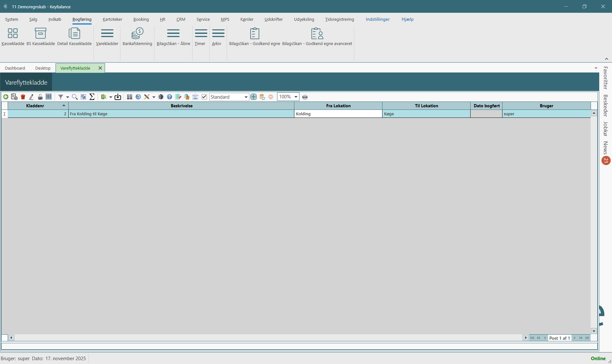Switch to the Dashboard tab
This screenshot has height=364, width=612.
15,68
